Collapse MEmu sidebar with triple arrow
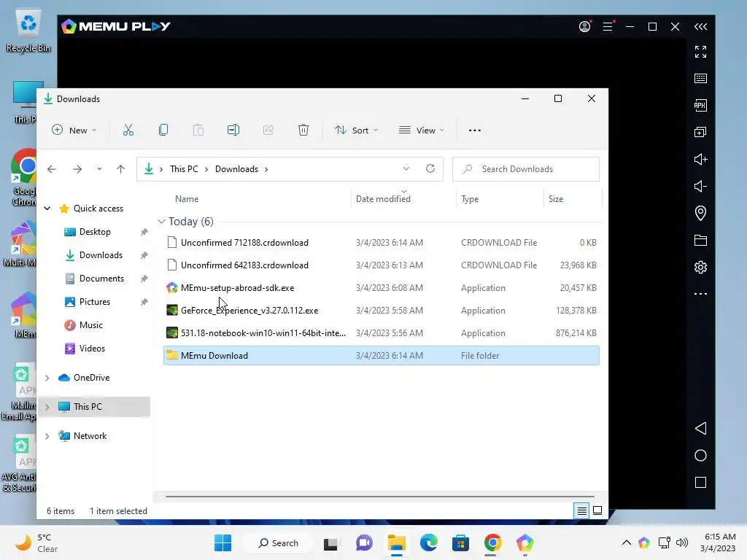This screenshot has width=747, height=560. (700, 26)
